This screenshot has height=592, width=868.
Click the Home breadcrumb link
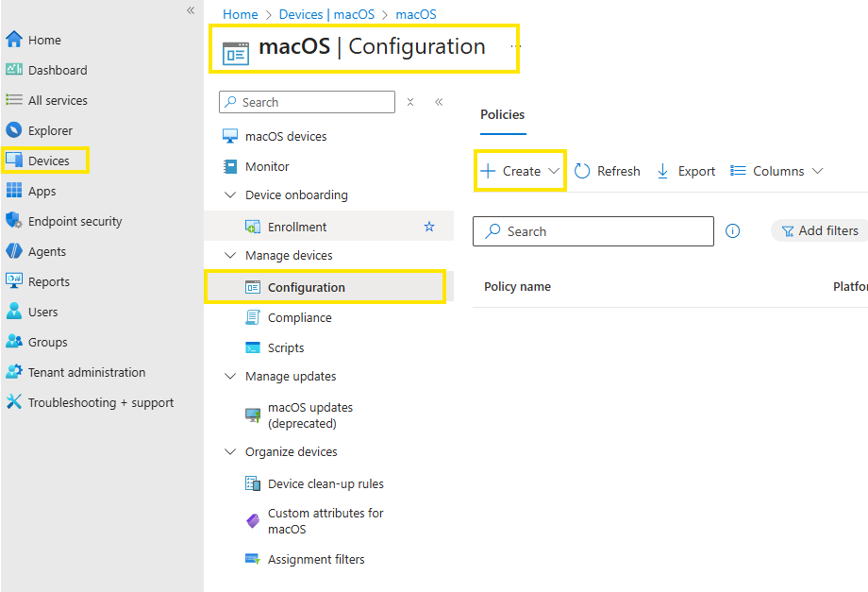click(241, 14)
